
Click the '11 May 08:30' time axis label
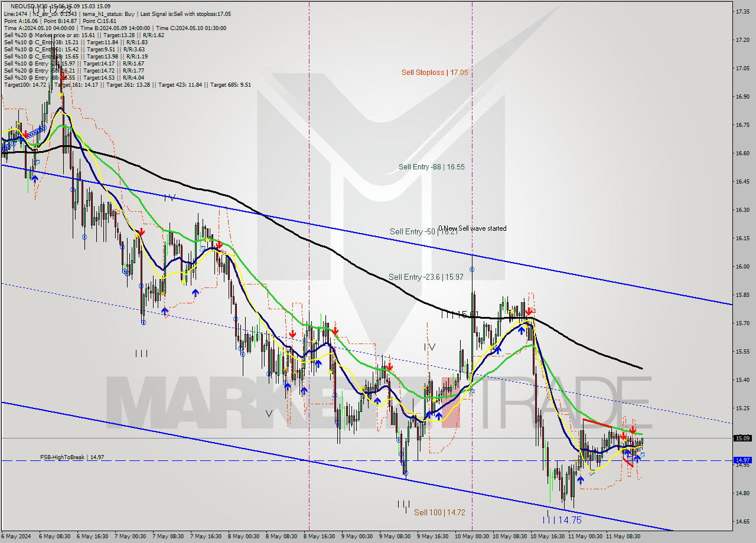pos(623,537)
